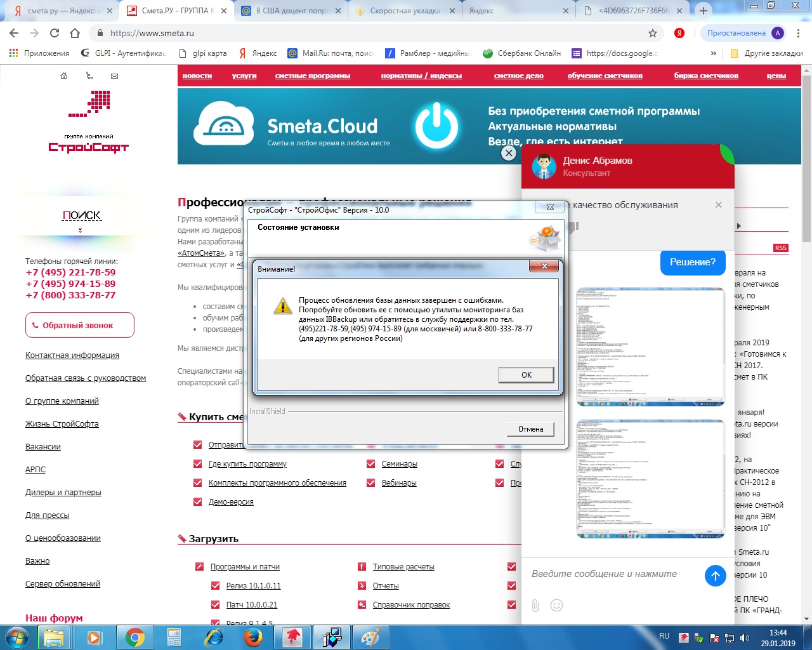Open the нормативы / индексы menu item
The image size is (812, 650).
click(421, 76)
